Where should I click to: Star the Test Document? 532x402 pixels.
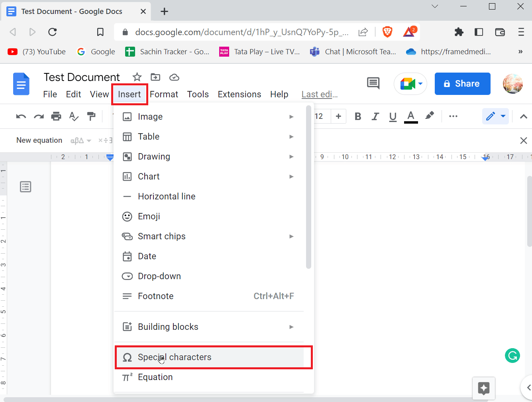137,77
